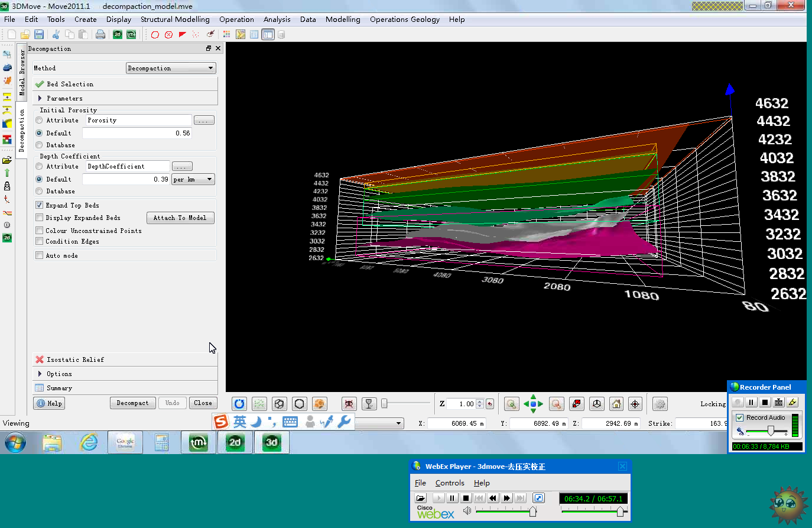Click the Attach To Model button

180,218
